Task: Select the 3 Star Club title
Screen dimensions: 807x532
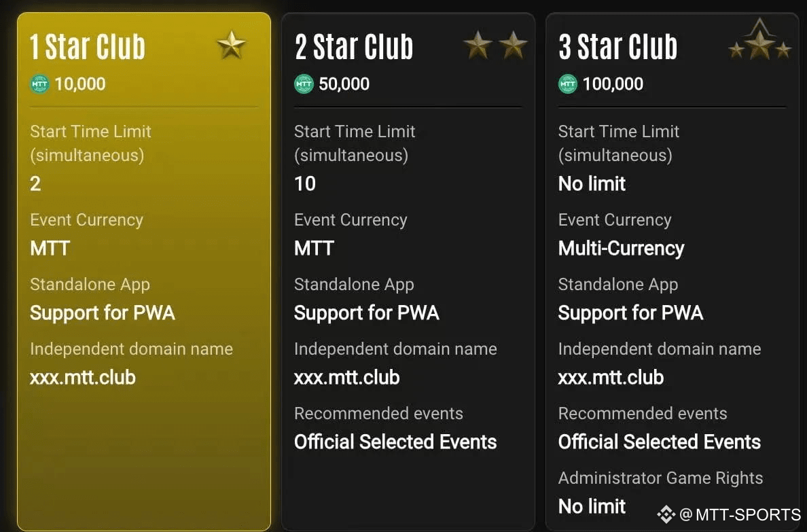Action: point(618,47)
